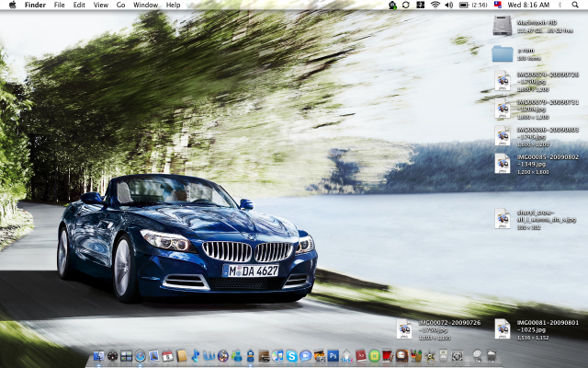The height and width of the screenshot is (368, 588).
Task: Click the battery status icon
Action: coord(464,5)
